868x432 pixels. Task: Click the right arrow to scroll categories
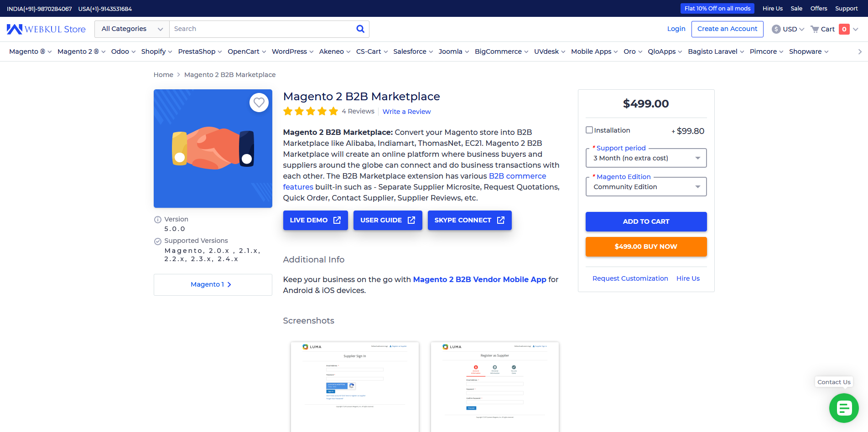(860, 51)
